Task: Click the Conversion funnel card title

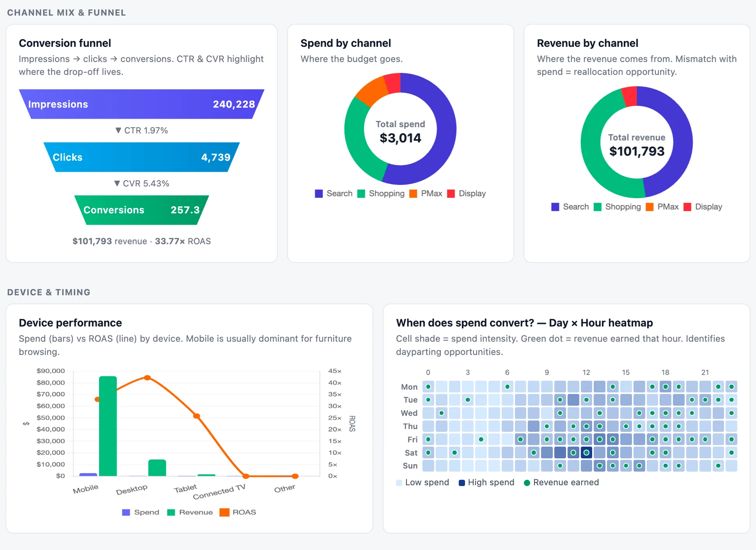Action: click(65, 43)
